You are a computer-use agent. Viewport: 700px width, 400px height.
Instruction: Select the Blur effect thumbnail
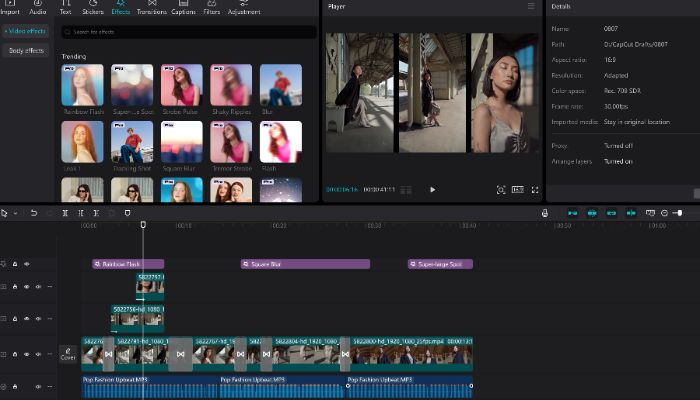click(x=281, y=85)
